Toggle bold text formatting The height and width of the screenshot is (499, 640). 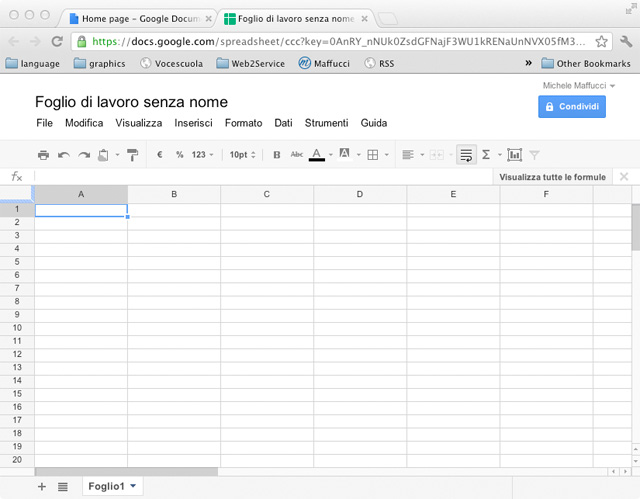point(277,155)
